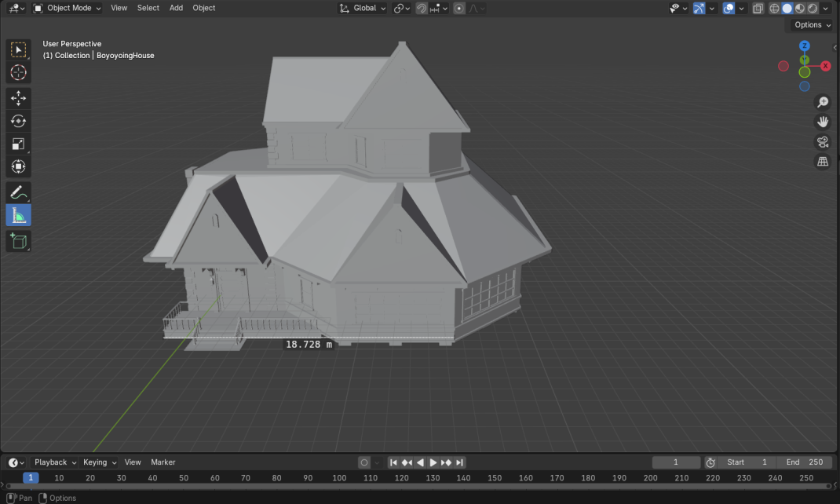
Task: Toggle proportional editing
Action: (459, 8)
